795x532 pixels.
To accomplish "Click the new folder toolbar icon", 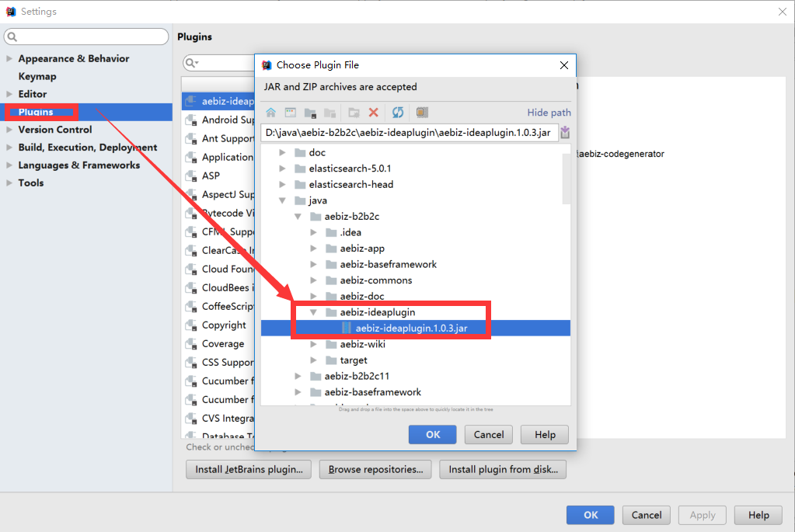I will coord(354,113).
